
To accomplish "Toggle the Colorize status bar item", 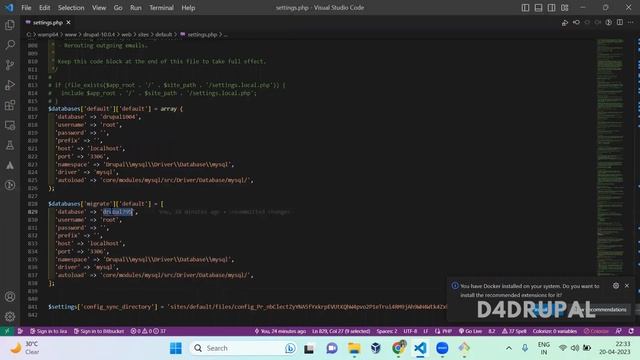I will tap(596, 331).
